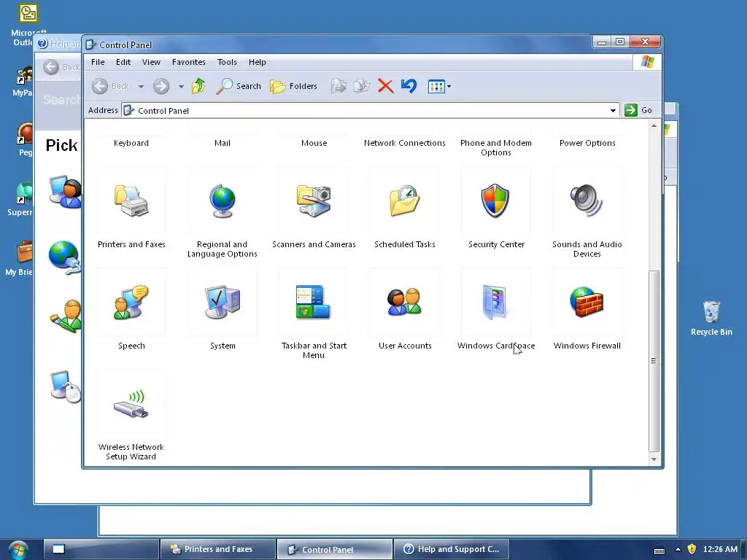Open the File menu

click(x=98, y=62)
